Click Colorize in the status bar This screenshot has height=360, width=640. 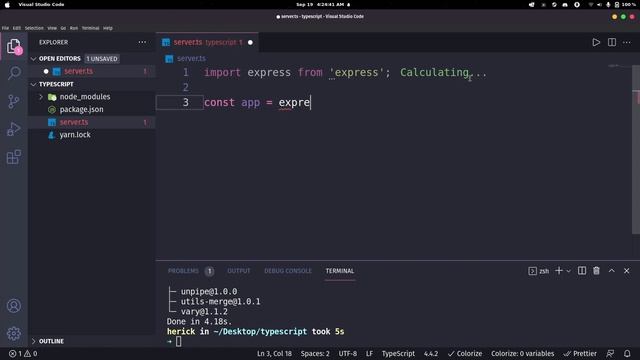(465, 353)
